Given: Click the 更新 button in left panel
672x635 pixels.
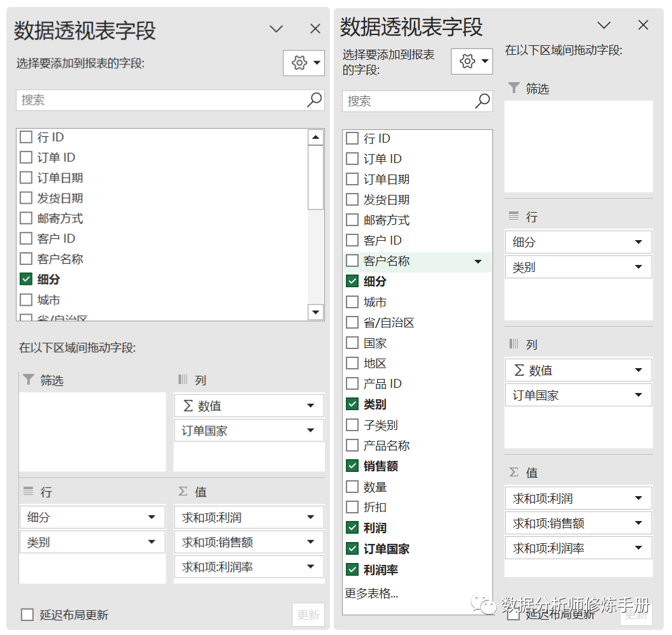Looking at the screenshot, I should [308, 615].
